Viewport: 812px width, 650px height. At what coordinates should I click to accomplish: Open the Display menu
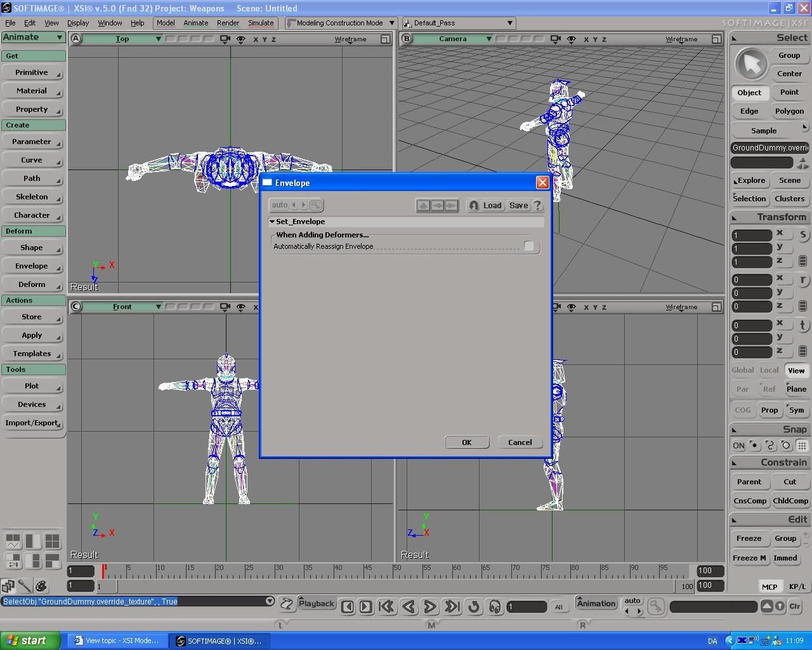point(77,23)
